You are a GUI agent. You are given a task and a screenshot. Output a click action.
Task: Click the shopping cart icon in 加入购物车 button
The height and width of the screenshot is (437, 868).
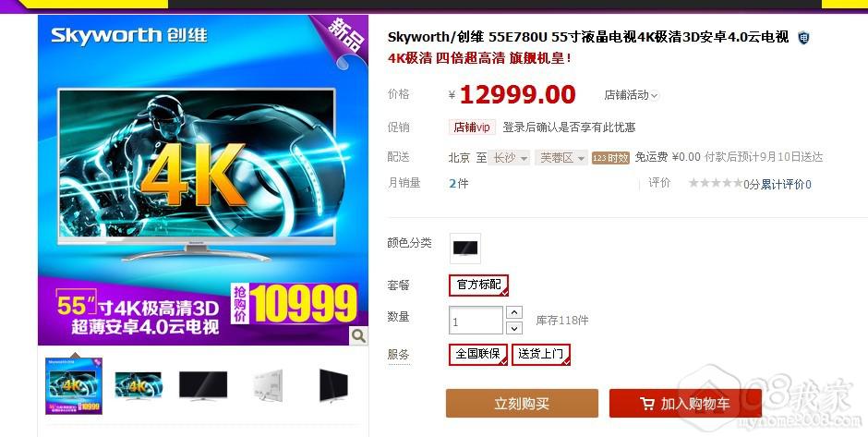click(647, 403)
